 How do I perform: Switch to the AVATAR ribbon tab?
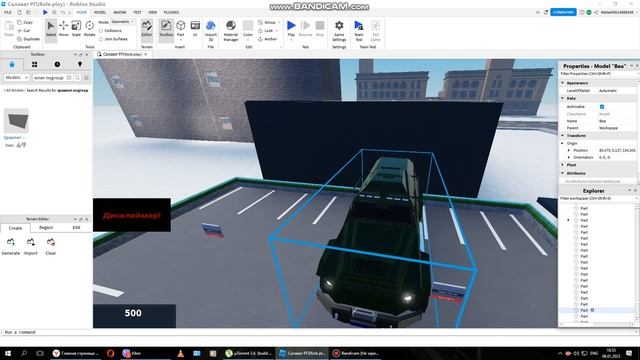tap(120, 13)
